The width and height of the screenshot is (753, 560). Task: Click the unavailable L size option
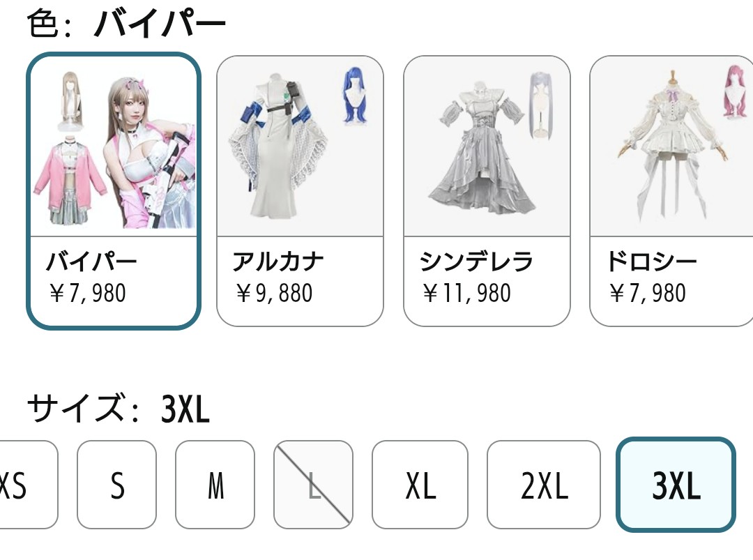click(313, 485)
